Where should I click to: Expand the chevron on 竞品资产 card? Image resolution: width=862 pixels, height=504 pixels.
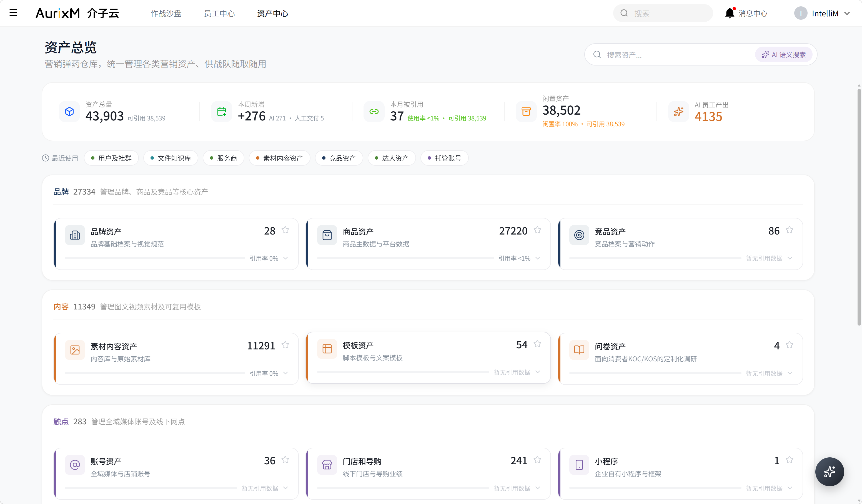pyautogui.click(x=790, y=258)
